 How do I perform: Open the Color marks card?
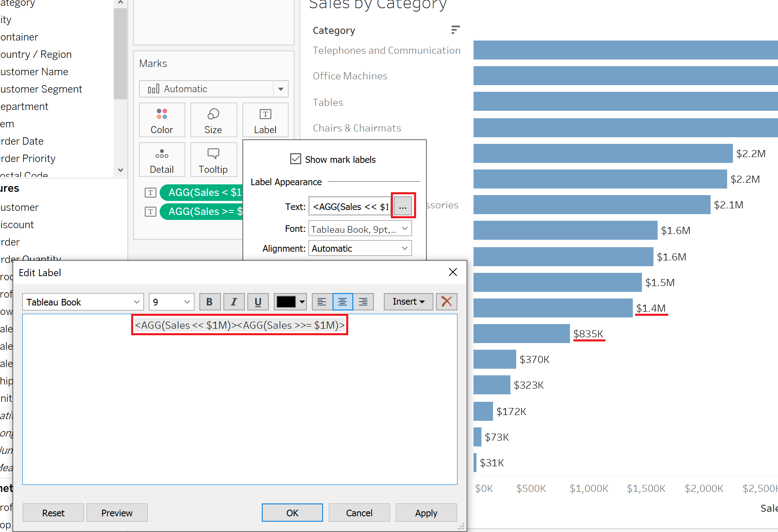[162, 120]
